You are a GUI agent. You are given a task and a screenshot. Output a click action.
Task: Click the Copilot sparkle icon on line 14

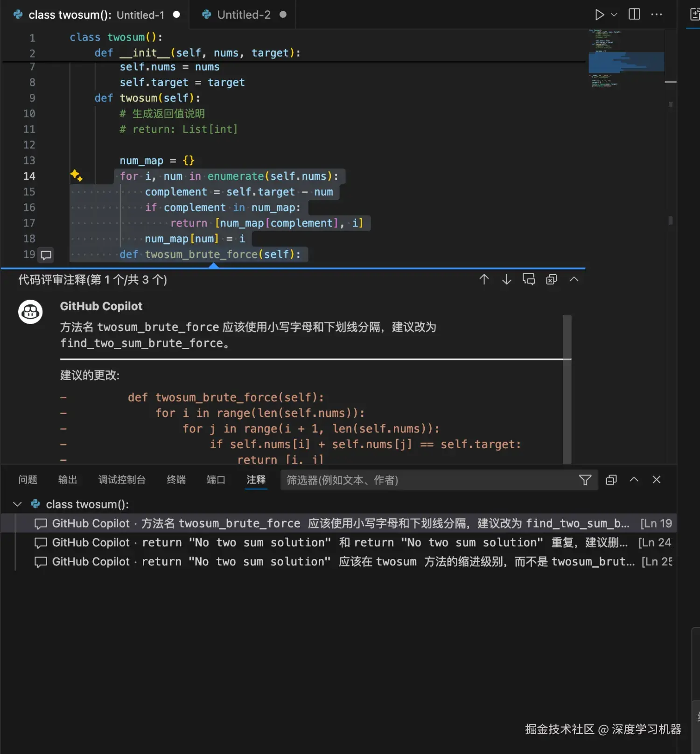pyautogui.click(x=77, y=176)
